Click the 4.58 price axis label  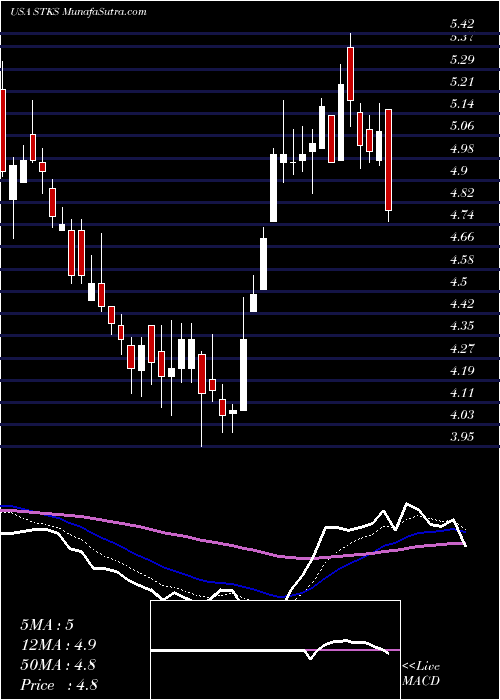462,259
